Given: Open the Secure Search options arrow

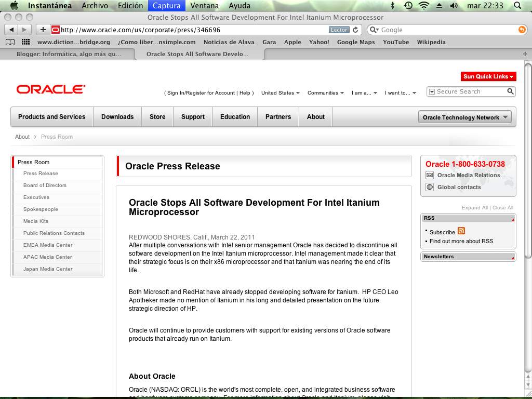Looking at the screenshot, I should pos(432,91).
